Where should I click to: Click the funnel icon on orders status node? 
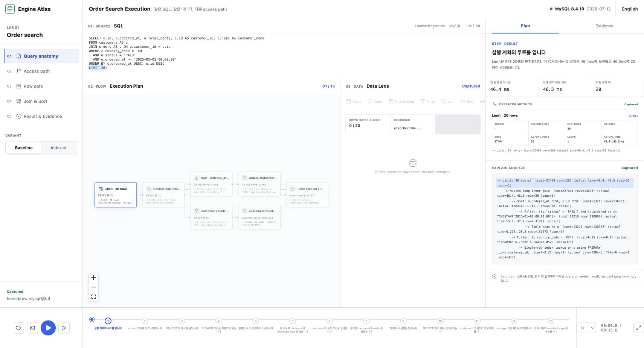click(x=244, y=178)
